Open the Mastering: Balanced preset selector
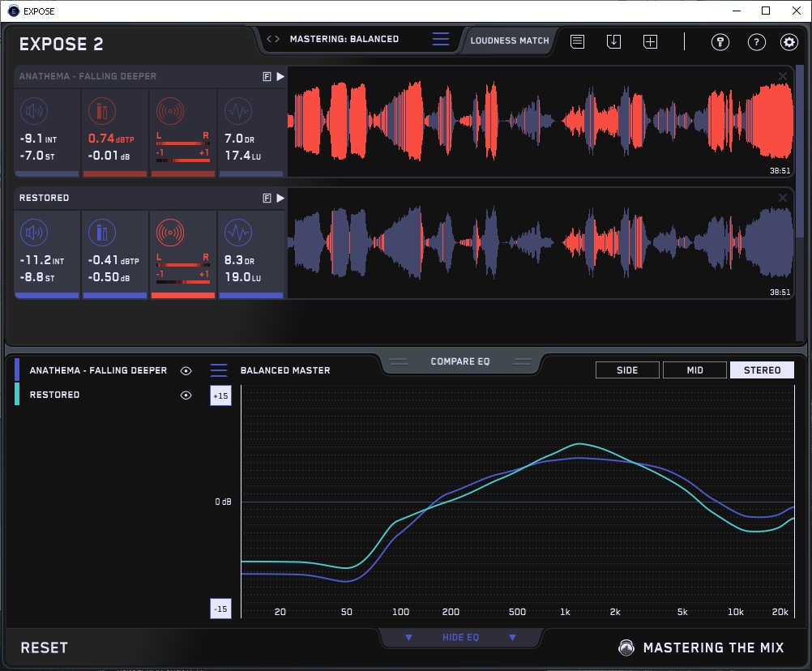 [x=344, y=39]
